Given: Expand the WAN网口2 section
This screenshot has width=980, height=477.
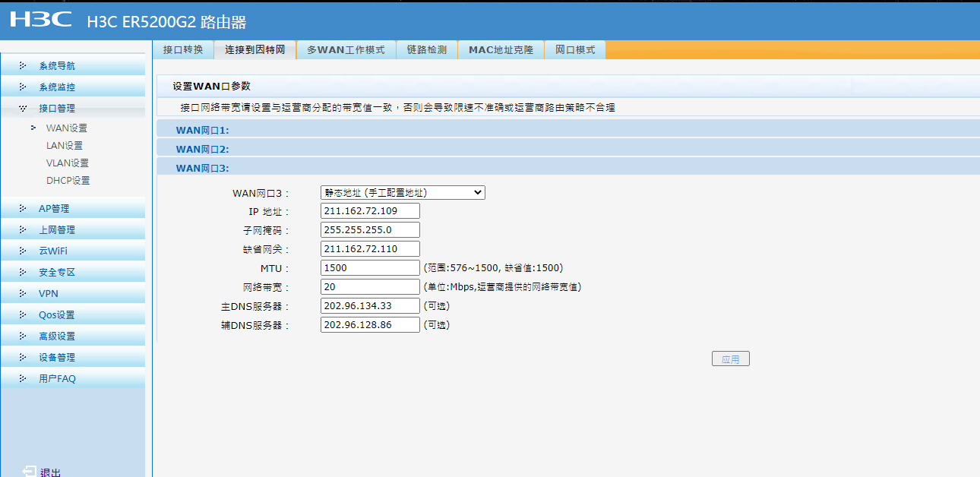Looking at the screenshot, I should pyautogui.click(x=568, y=149).
